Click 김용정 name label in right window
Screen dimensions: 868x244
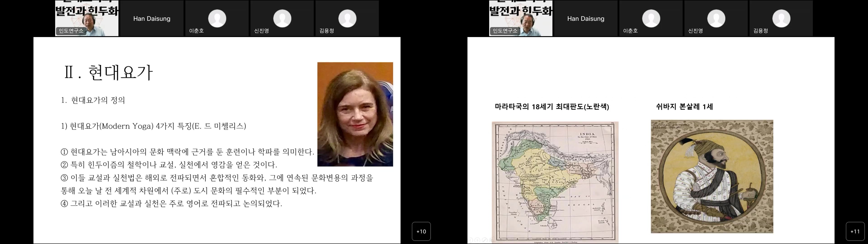click(761, 31)
